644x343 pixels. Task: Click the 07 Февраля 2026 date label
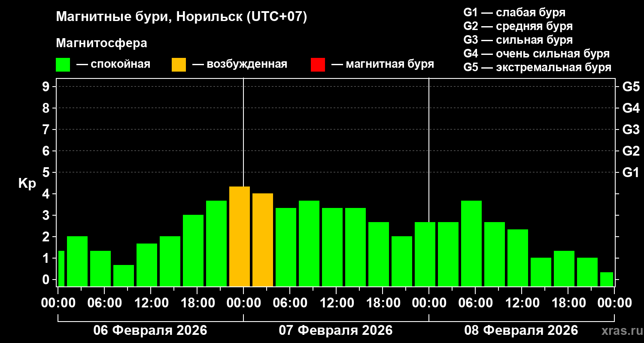(336, 331)
